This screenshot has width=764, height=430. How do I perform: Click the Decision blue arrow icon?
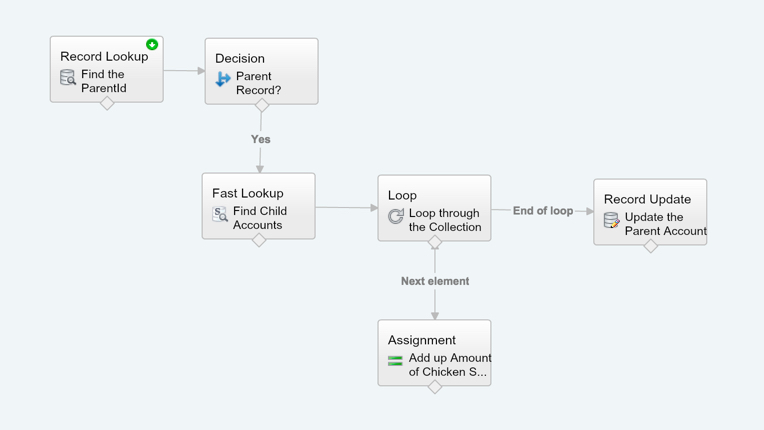[x=223, y=80]
